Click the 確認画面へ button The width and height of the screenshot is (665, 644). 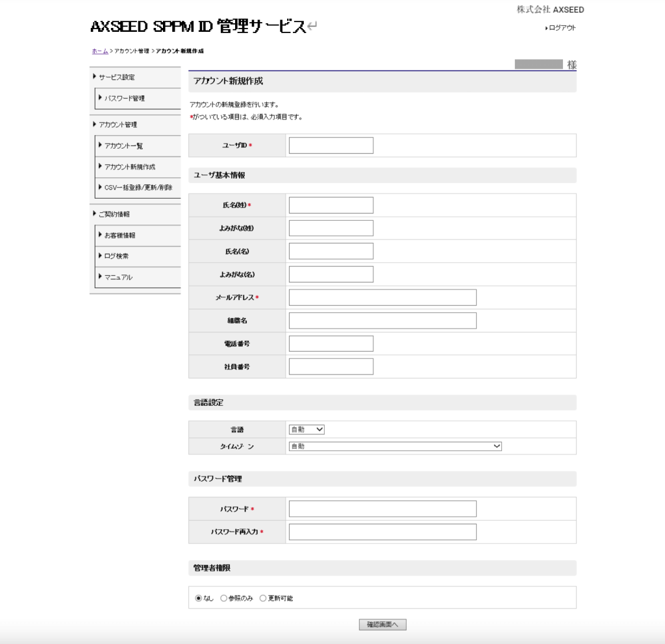coord(383,625)
